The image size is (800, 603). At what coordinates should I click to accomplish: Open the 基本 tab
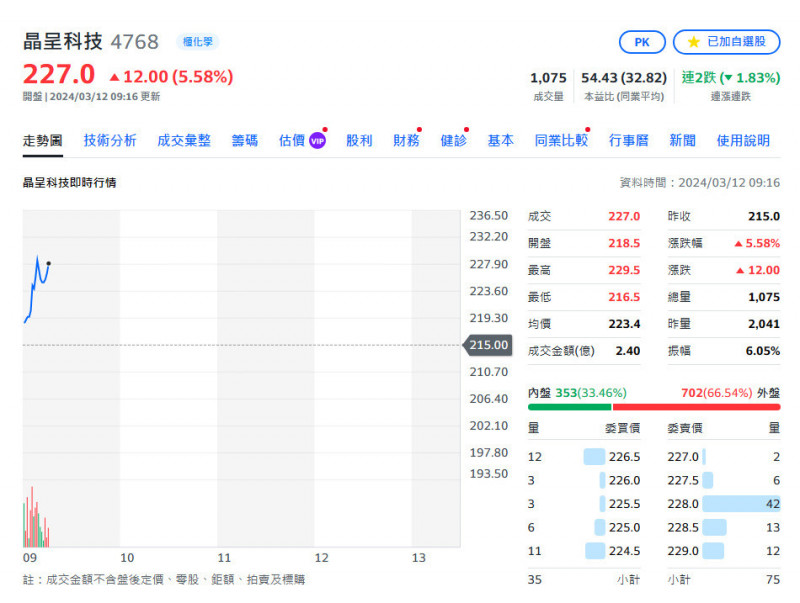pos(501,140)
